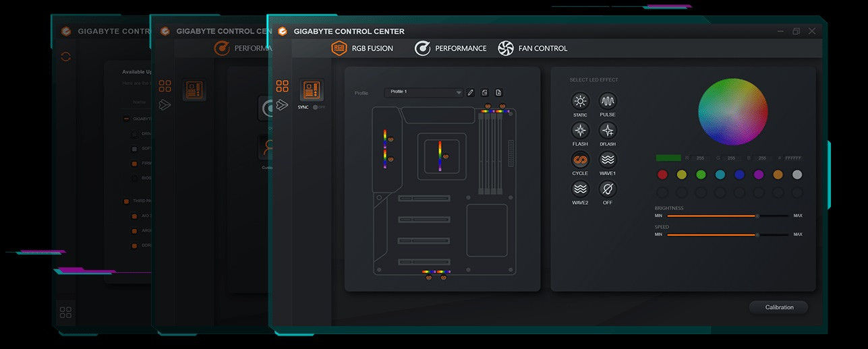The height and width of the screenshot is (349, 868).
Task: Click the refresh icon in the leftmost window
Action: click(x=65, y=57)
